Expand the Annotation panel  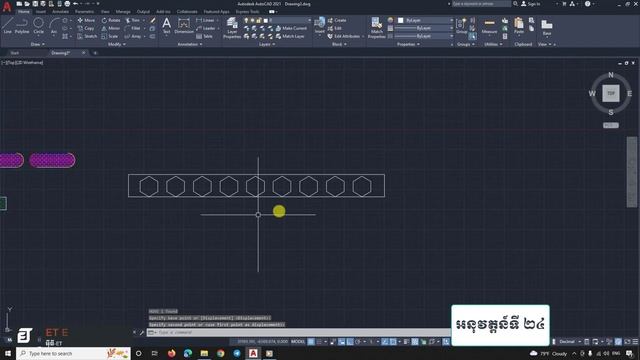190,44
